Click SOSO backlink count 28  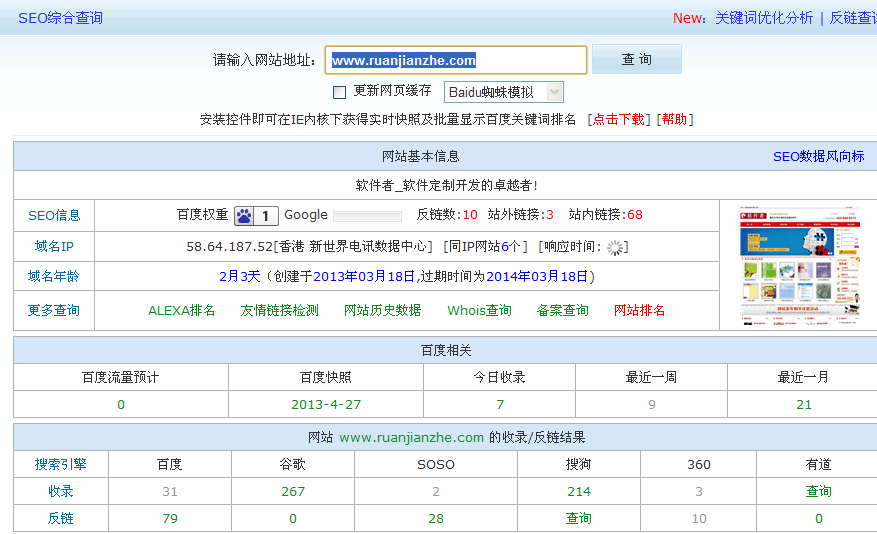(x=436, y=518)
